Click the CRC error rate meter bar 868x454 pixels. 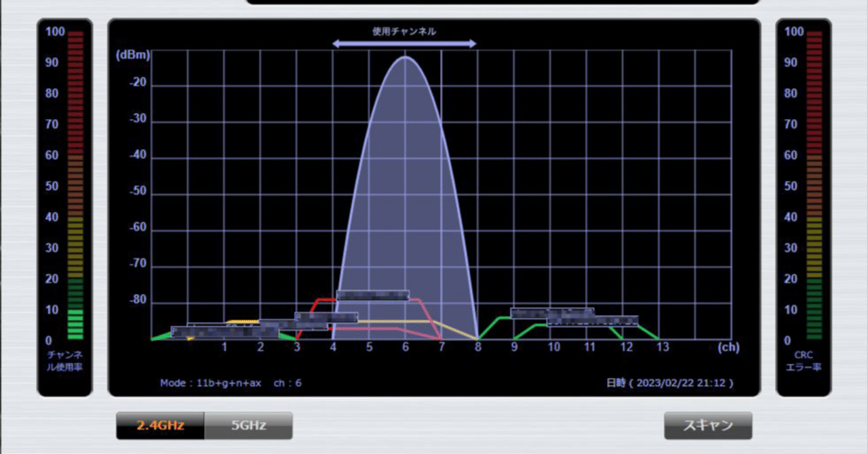pos(814,185)
